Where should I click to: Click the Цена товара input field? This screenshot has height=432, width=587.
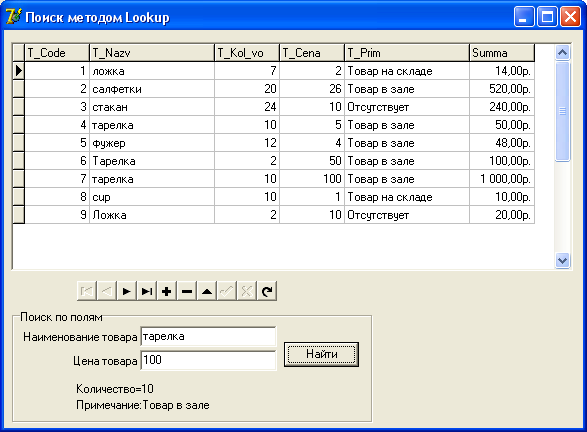pyautogui.click(x=209, y=360)
